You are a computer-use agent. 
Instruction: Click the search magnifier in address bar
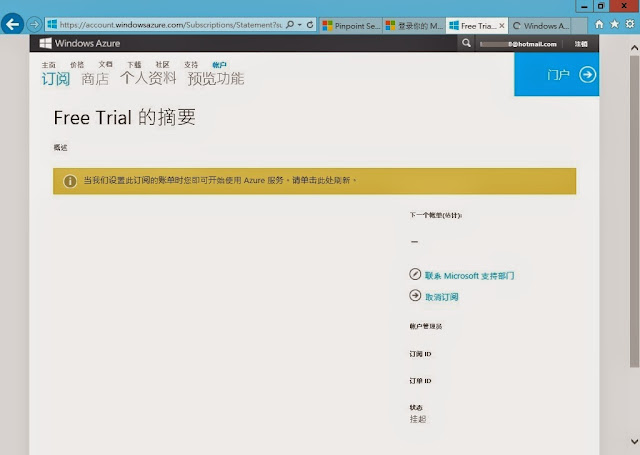[290, 25]
